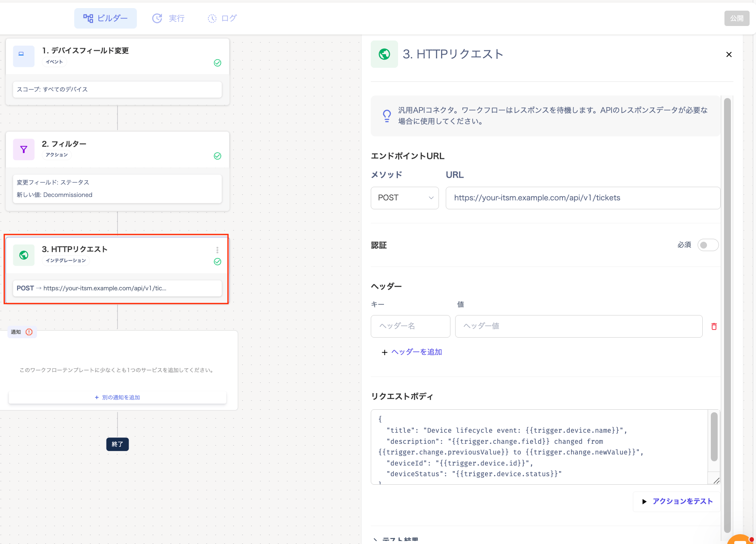Open the POST method dropdown
Screen dimensions: 756x544
404,198
